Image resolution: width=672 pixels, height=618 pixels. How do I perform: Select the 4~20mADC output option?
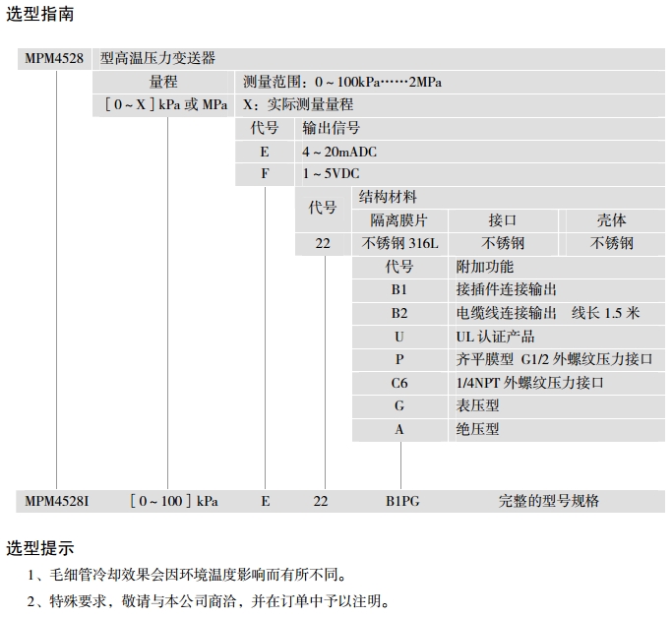click(339, 152)
